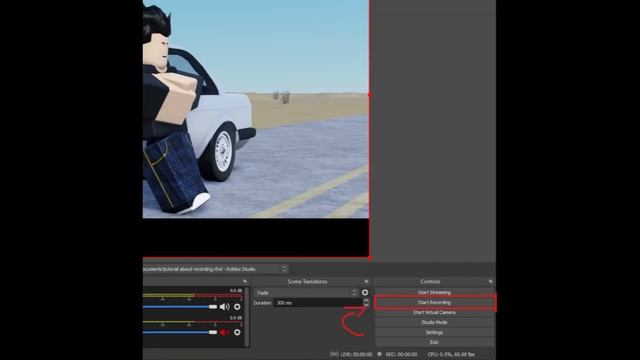Click the Exit button

pyautogui.click(x=434, y=342)
